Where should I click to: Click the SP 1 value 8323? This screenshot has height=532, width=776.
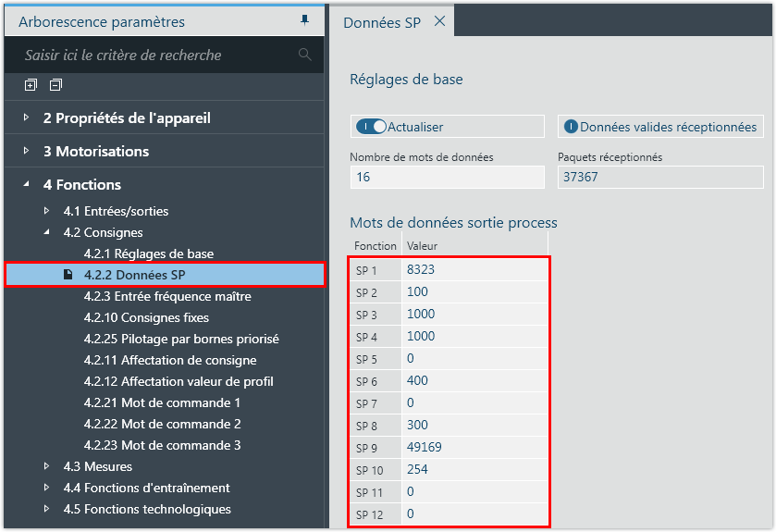pyautogui.click(x=420, y=270)
